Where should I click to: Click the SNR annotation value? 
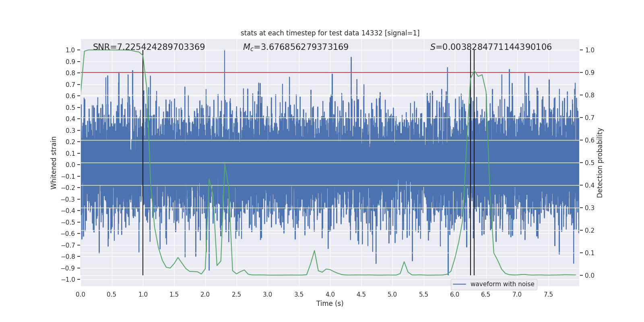click(x=149, y=47)
